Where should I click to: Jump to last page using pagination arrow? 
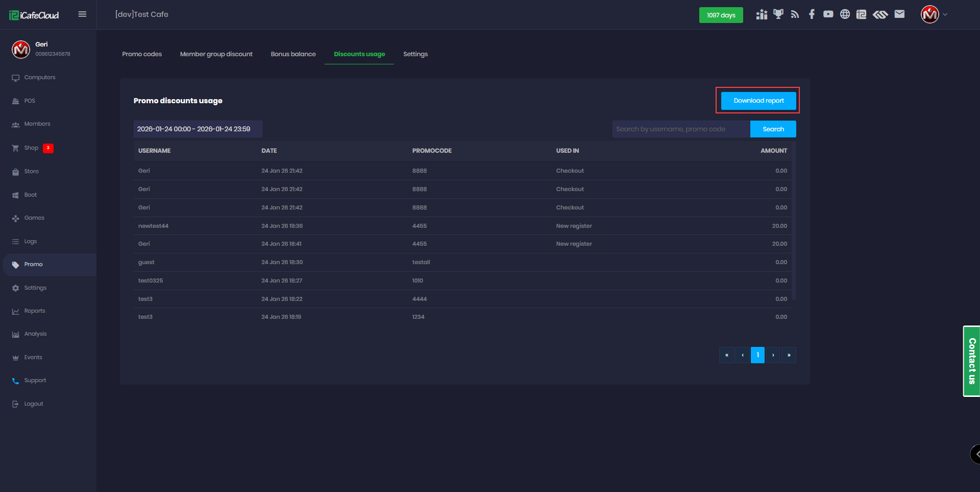coord(789,355)
